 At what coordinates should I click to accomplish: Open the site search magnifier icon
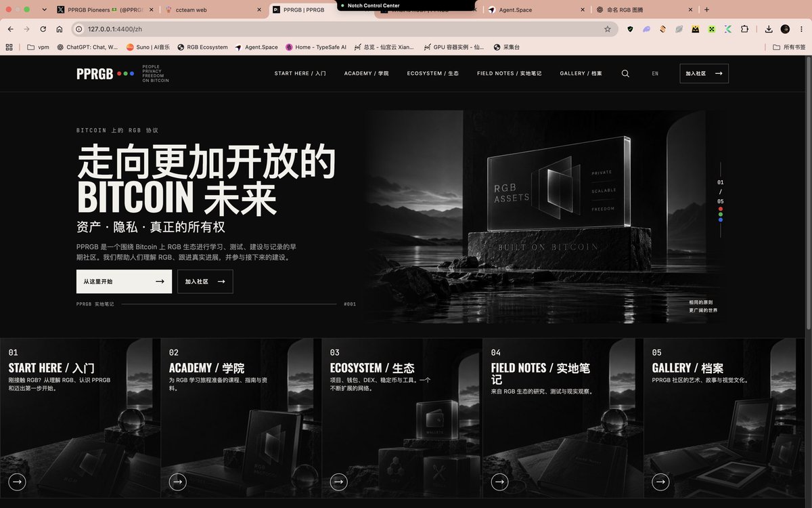click(x=625, y=73)
